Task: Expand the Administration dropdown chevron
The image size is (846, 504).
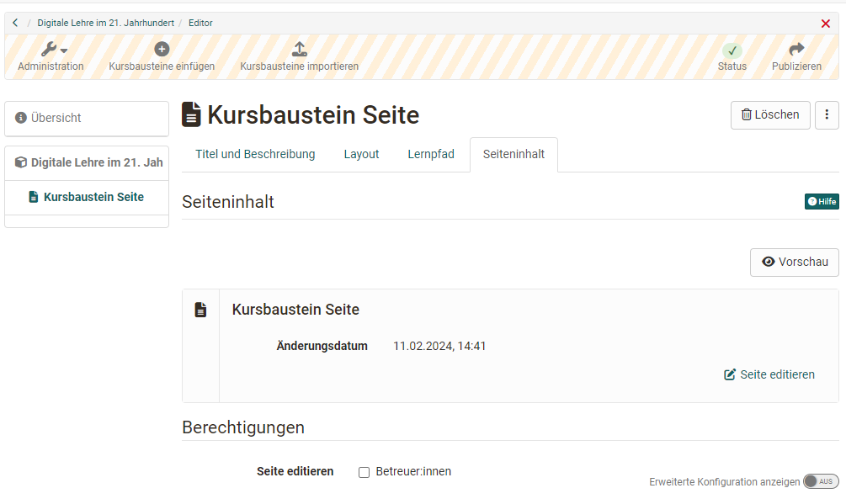Action: (63, 50)
